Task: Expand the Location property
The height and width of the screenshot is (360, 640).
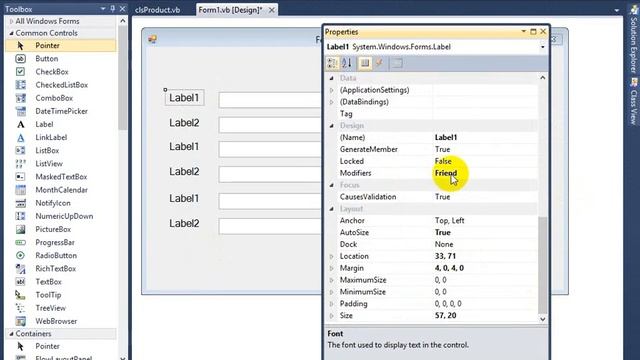Action: click(x=331, y=256)
